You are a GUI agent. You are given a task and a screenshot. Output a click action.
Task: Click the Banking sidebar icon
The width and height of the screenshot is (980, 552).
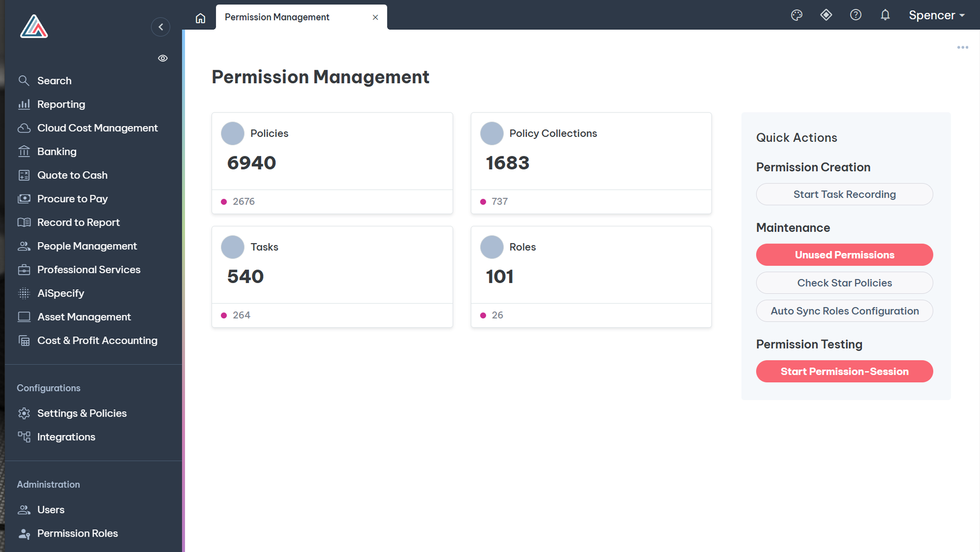pos(24,152)
